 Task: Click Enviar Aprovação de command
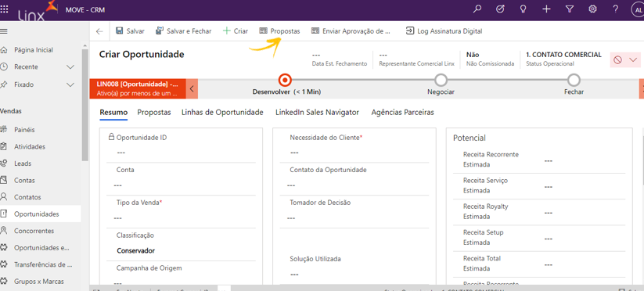351,31
